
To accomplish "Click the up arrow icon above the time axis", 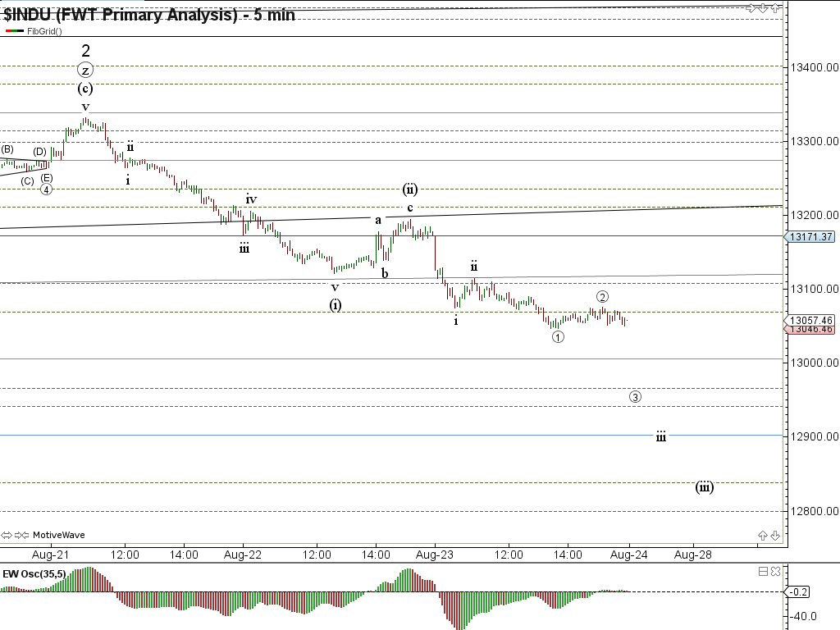I will (763, 536).
